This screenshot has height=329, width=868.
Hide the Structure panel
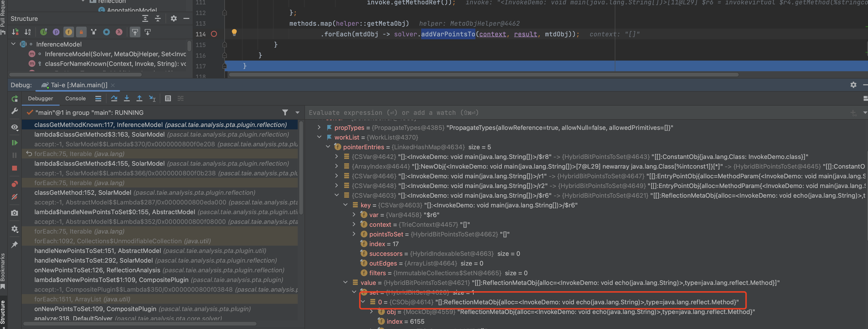pyautogui.click(x=186, y=19)
